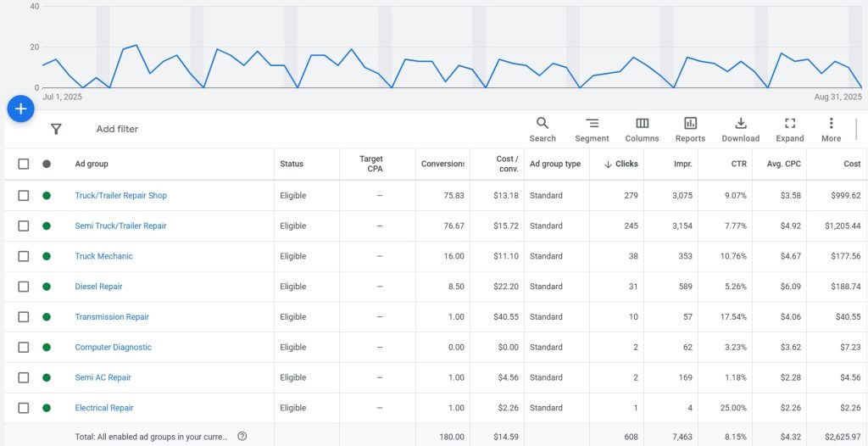868x446 pixels.
Task: Open the Segment options
Action: click(592, 129)
